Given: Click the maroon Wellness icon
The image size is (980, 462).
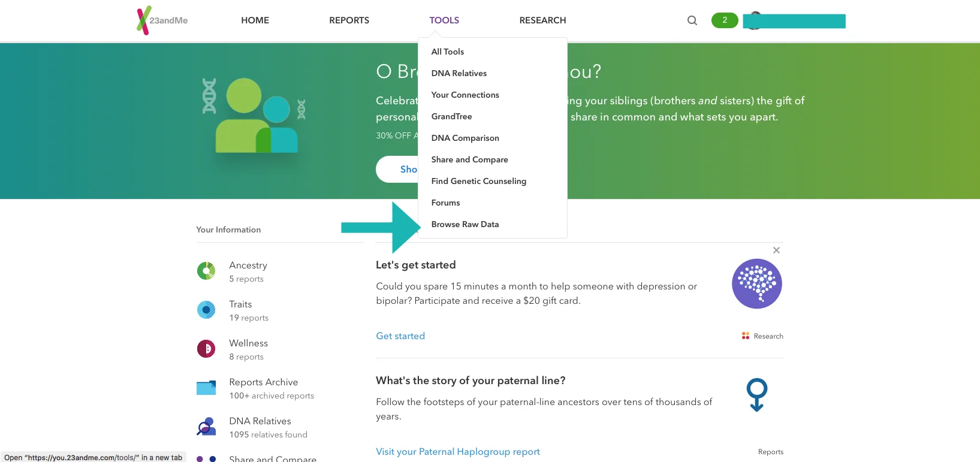Looking at the screenshot, I should click(206, 348).
